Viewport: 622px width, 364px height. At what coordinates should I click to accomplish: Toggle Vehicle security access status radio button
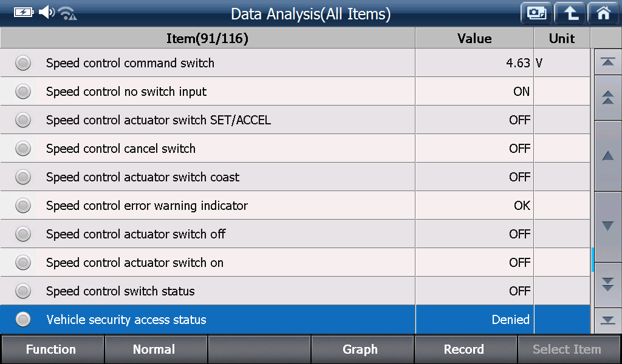point(23,319)
